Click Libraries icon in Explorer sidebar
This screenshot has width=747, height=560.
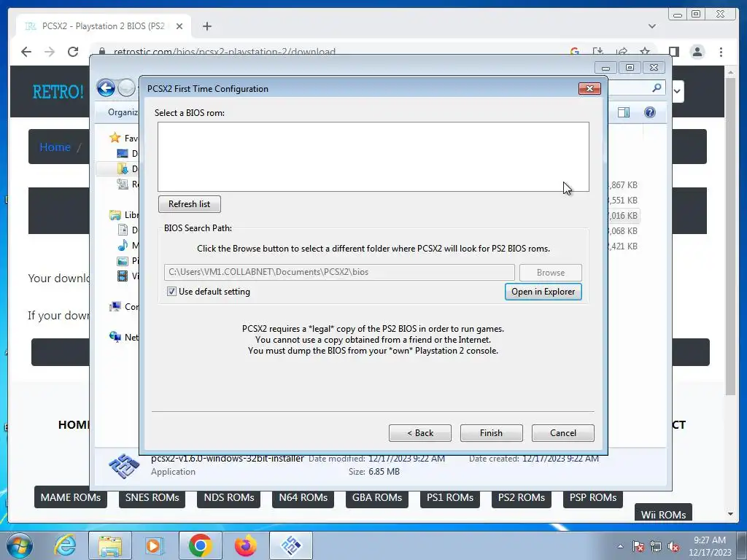(x=115, y=215)
